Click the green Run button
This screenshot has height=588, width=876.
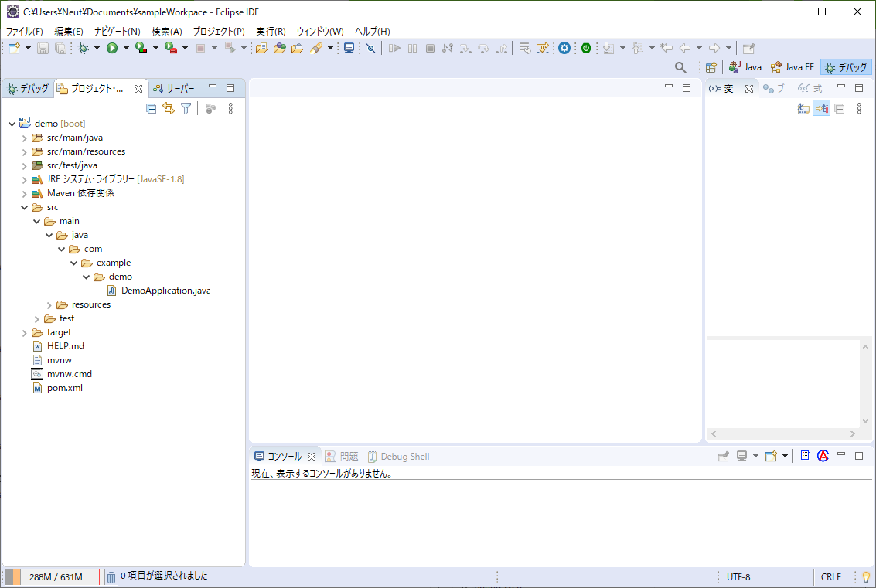pos(112,48)
